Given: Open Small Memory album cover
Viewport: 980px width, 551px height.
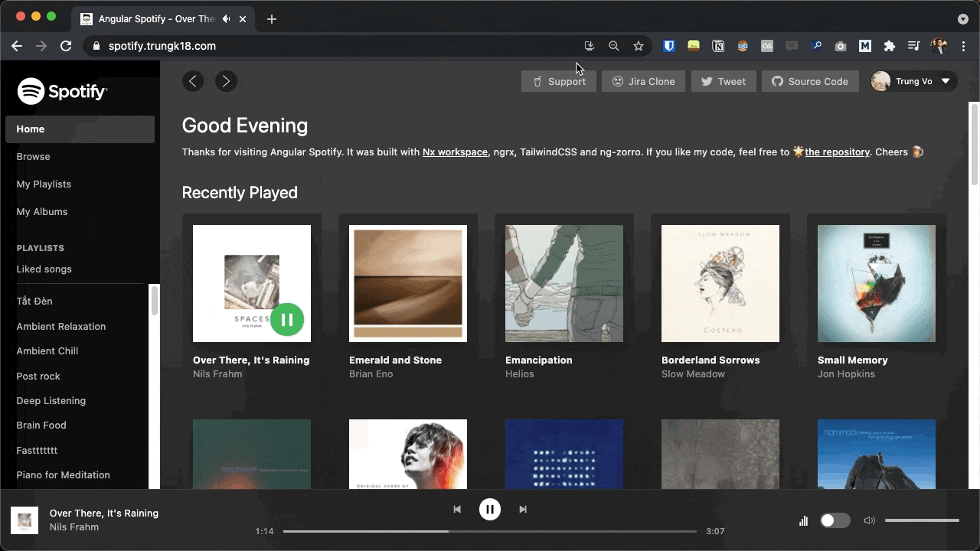Looking at the screenshot, I should (877, 283).
